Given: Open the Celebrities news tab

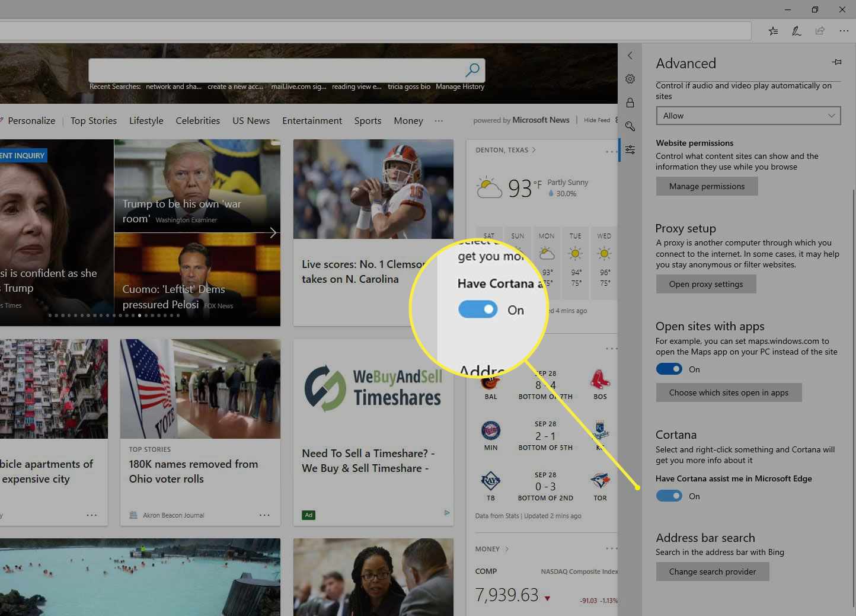Looking at the screenshot, I should click(198, 120).
